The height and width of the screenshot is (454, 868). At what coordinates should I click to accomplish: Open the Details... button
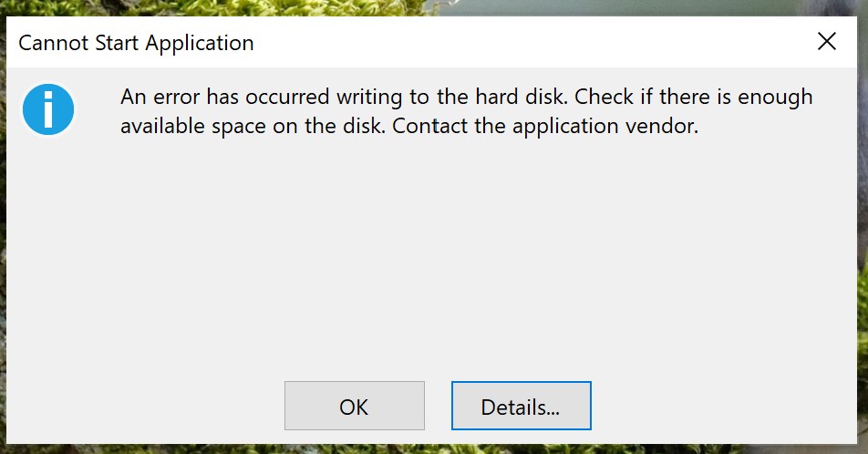click(521, 406)
